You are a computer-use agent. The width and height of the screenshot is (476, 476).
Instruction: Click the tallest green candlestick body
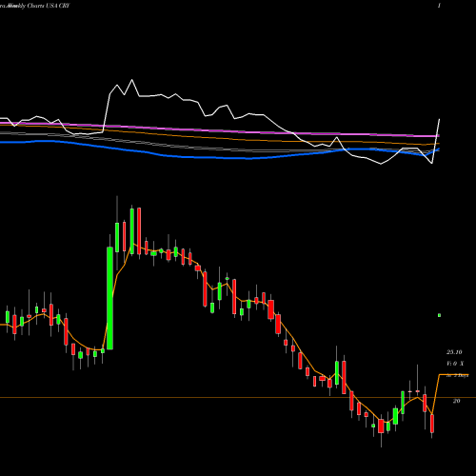pyautogui.click(x=109, y=298)
